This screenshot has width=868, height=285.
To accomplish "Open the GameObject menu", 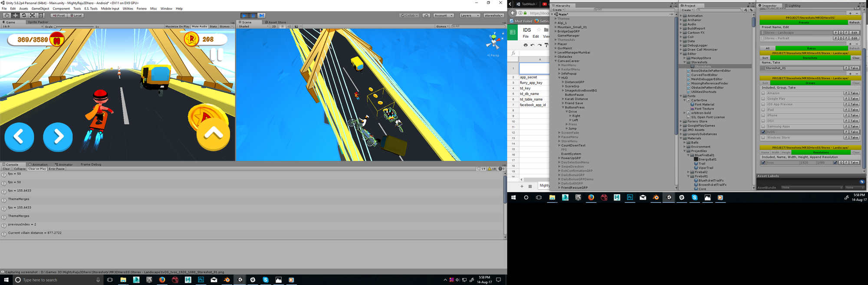I will (40, 9).
